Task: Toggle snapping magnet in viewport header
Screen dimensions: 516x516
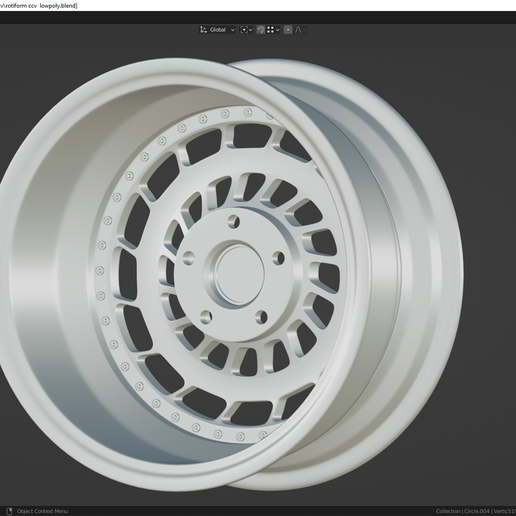Action: click(x=261, y=30)
